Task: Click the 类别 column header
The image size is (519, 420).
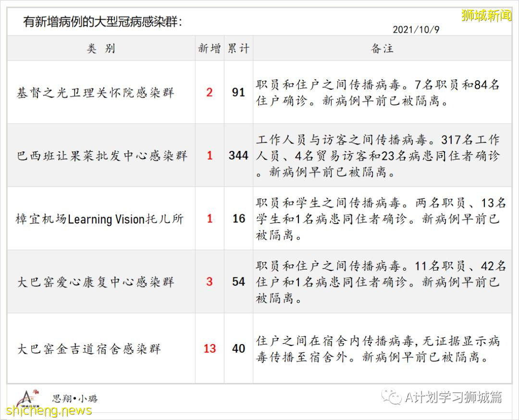Action: pos(101,49)
